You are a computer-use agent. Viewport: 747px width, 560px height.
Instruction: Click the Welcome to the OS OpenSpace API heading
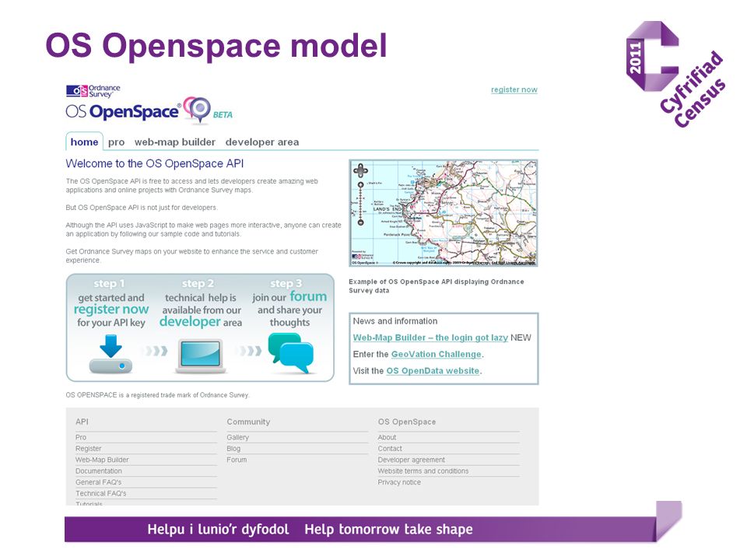pos(155,164)
